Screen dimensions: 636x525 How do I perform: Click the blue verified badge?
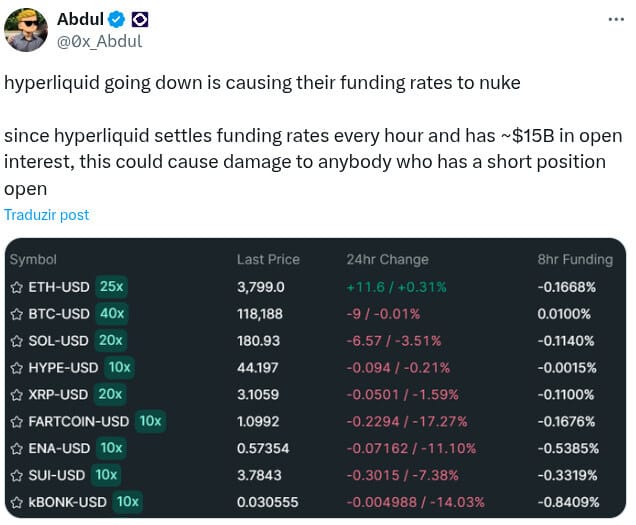click(117, 19)
